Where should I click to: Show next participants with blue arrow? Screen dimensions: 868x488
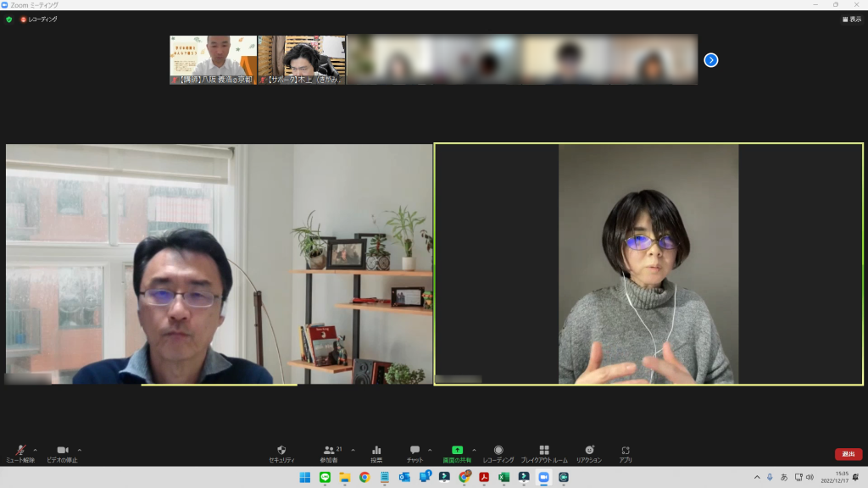711,59
